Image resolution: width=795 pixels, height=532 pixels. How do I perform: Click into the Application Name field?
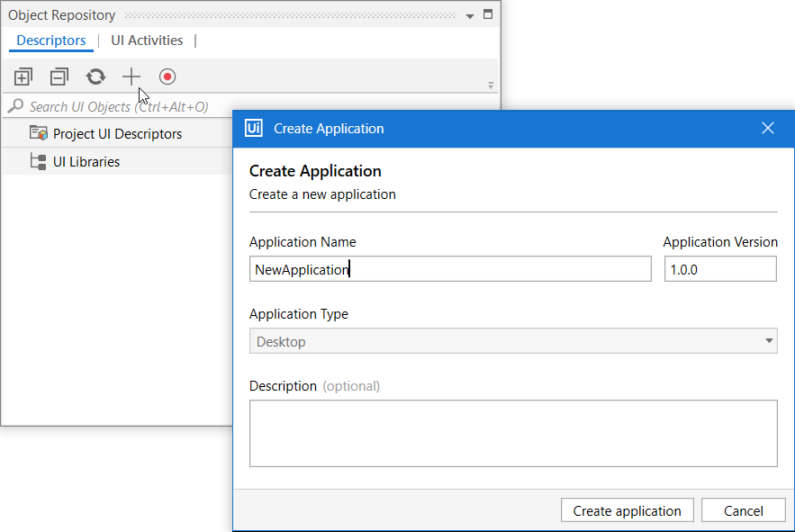pyautogui.click(x=450, y=269)
